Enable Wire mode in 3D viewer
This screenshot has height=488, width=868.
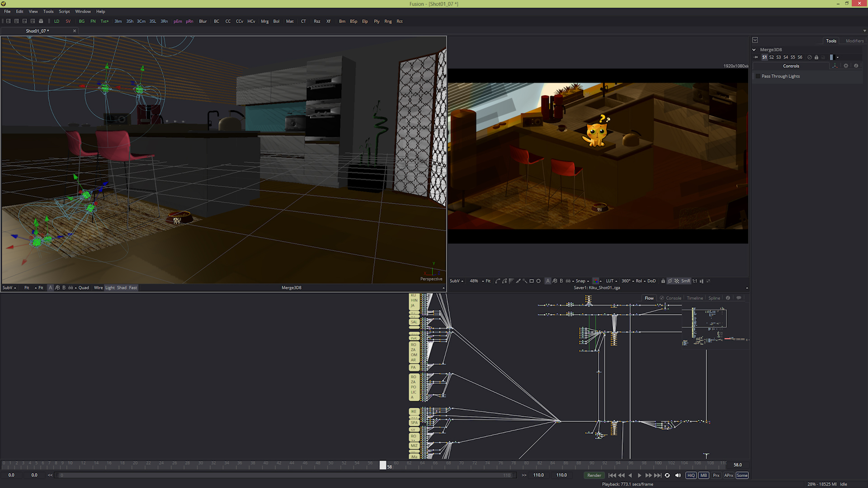coord(98,288)
